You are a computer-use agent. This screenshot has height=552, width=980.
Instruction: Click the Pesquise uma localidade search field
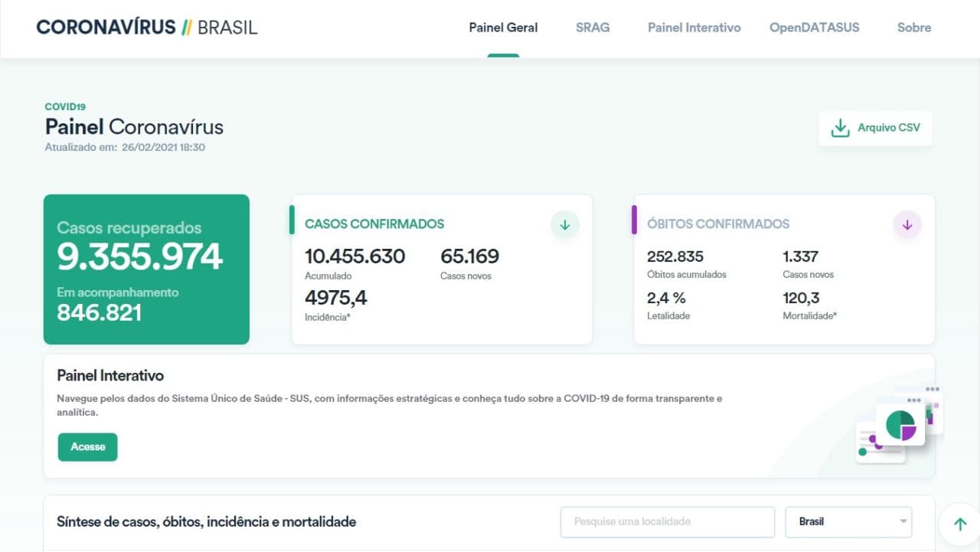(x=667, y=522)
